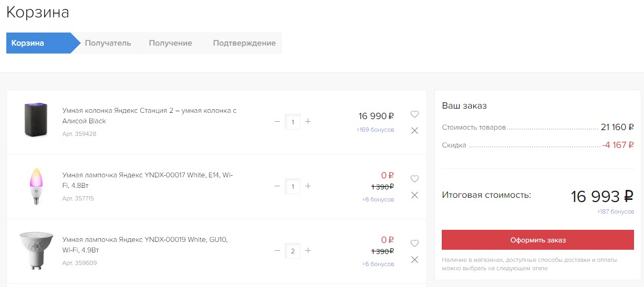644x287 pixels.
Task: Delete YNDX-00017 E14 bulb from cart
Action: [414, 195]
